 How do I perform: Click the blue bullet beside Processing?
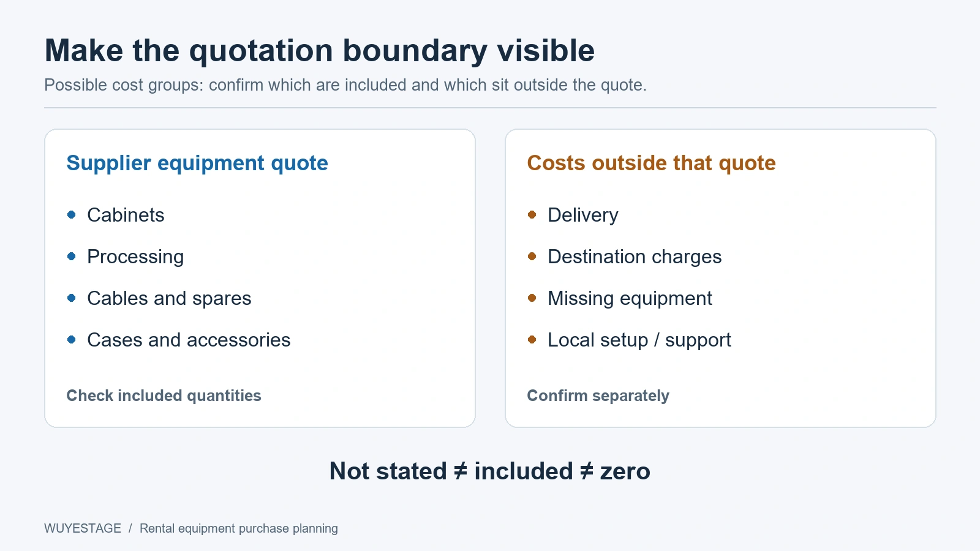[x=72, y=256]
